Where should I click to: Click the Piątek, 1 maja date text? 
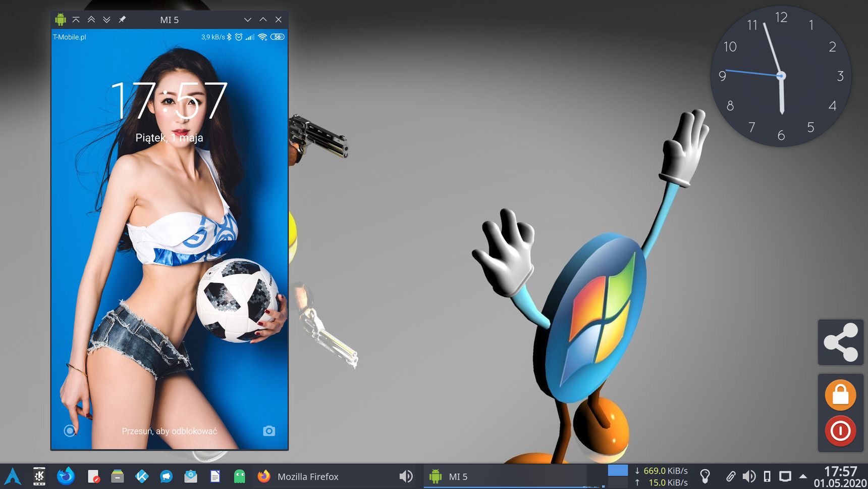(x=169, y=137)
